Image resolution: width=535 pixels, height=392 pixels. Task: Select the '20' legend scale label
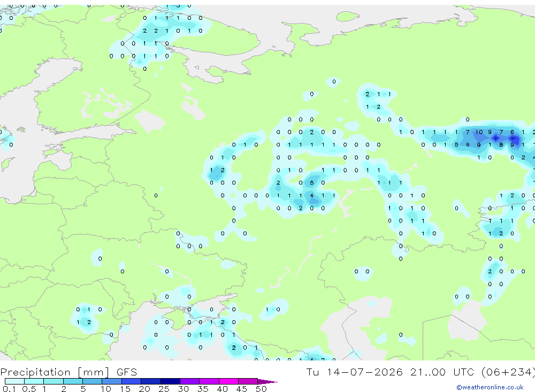coord(144,389)
